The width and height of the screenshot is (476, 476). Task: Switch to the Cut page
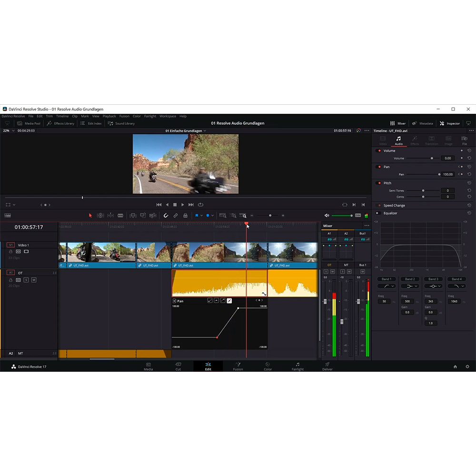tap(178, 367)
